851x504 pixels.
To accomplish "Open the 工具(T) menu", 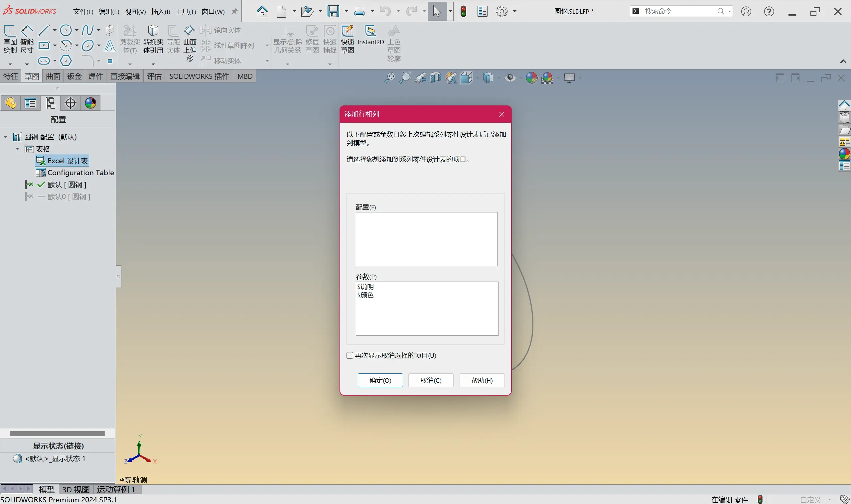I will [186, 12].
